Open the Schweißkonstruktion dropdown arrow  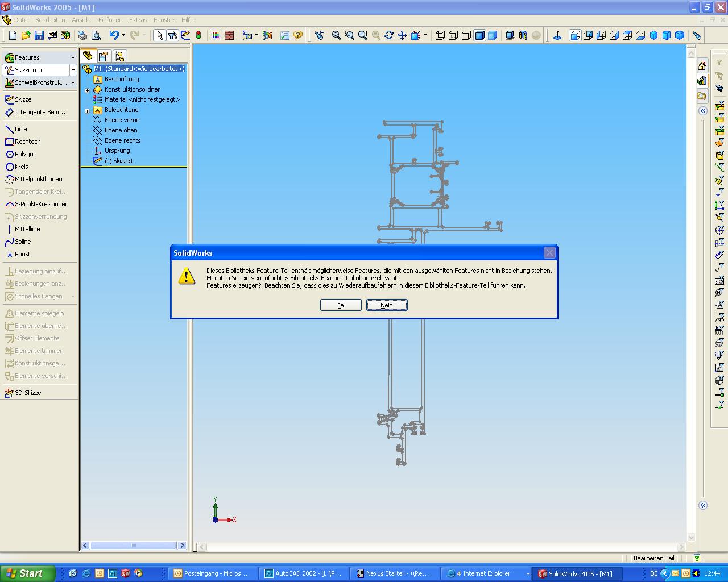point(73,82)
